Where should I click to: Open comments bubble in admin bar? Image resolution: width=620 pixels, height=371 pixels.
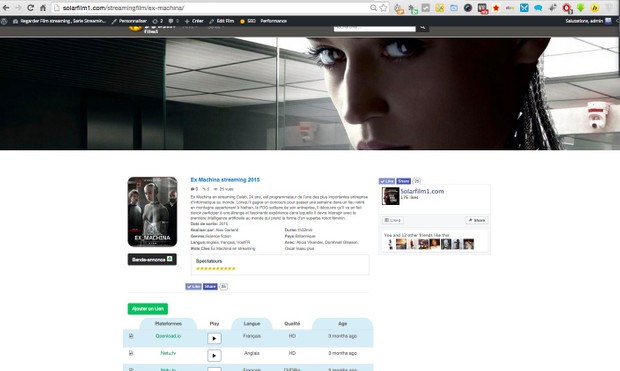coord(174,21)
